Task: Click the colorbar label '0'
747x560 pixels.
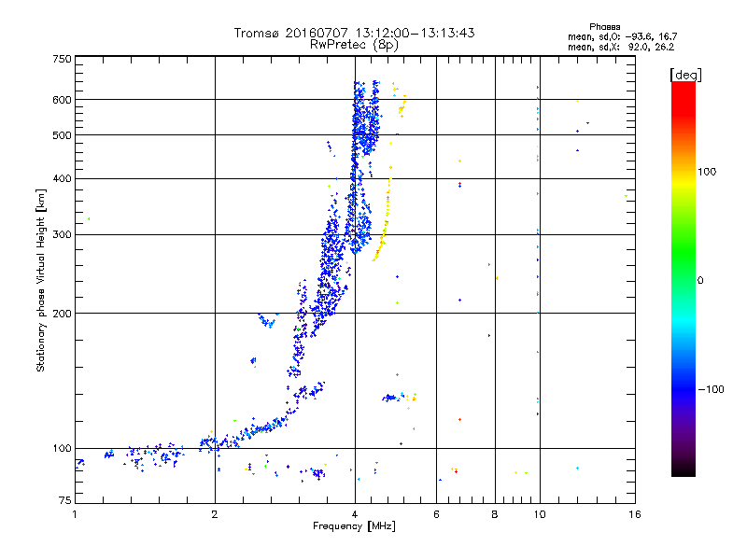Action: point(700,281)
